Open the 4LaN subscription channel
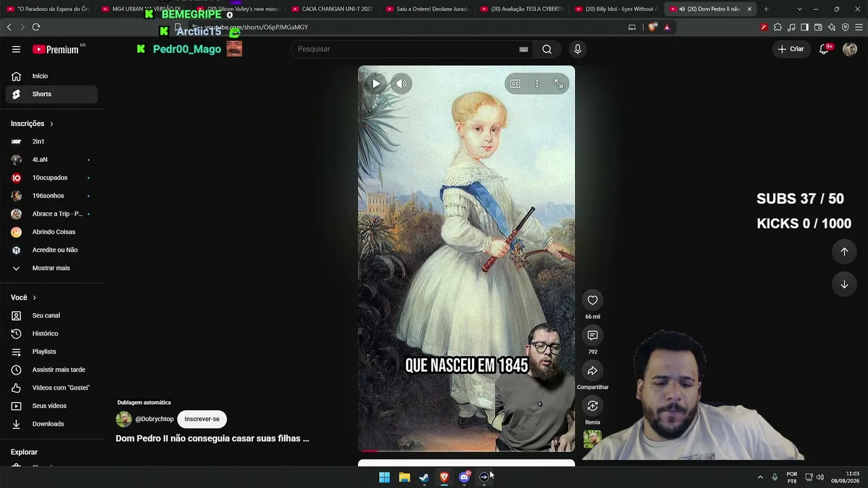868x488 pixels. (x=52, y=159)
